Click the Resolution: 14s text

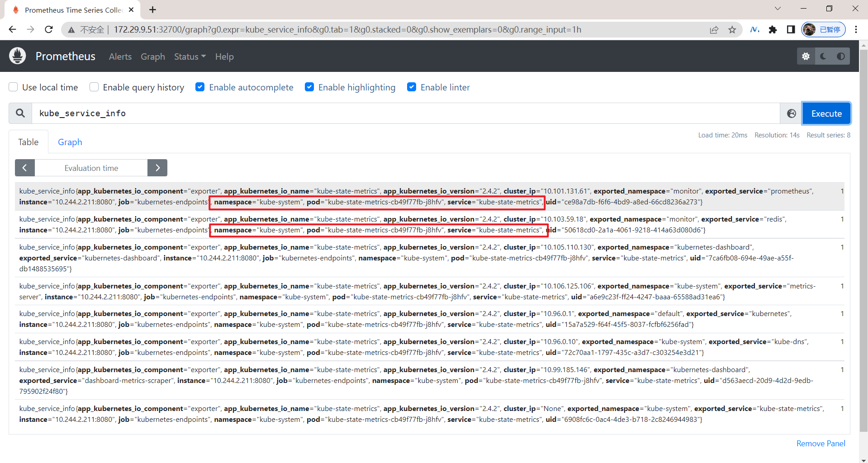(777, 135)
